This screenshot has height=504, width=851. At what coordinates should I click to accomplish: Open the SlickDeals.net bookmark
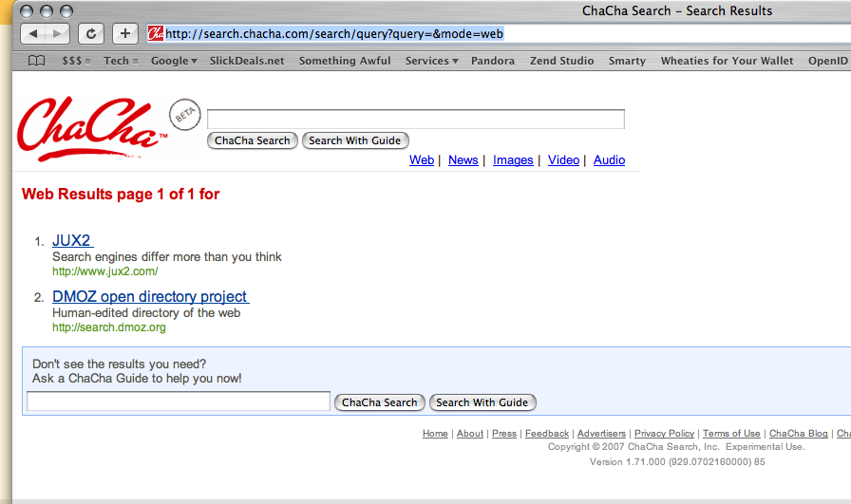[247, 61]
